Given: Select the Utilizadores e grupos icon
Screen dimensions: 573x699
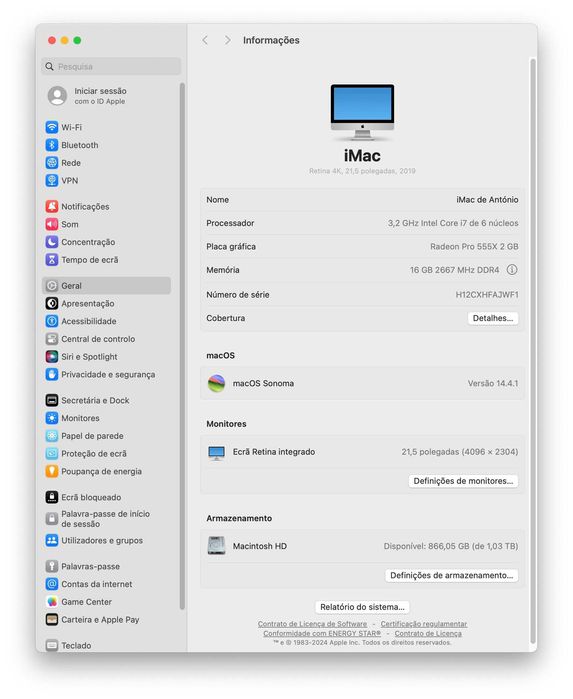Looking at the screenshot, I should 52,540.
